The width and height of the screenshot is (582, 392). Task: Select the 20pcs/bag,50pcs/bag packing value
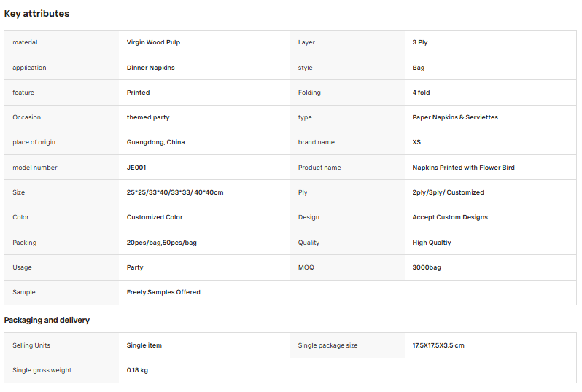161,243
